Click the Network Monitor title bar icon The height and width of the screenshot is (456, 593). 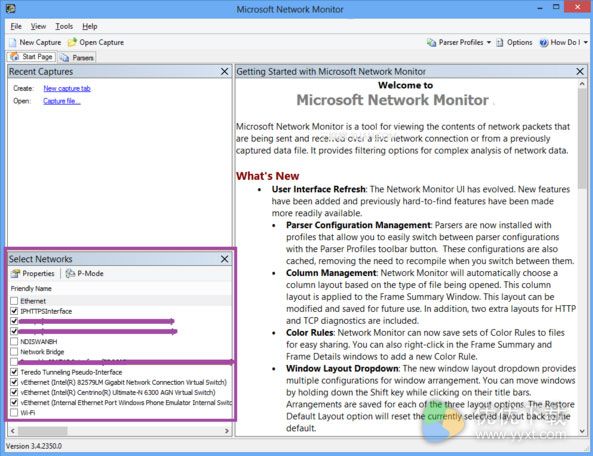point(11,9)
